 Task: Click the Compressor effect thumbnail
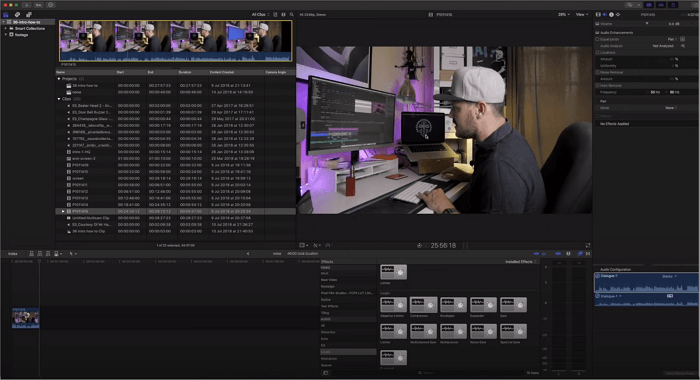point(423,305)
